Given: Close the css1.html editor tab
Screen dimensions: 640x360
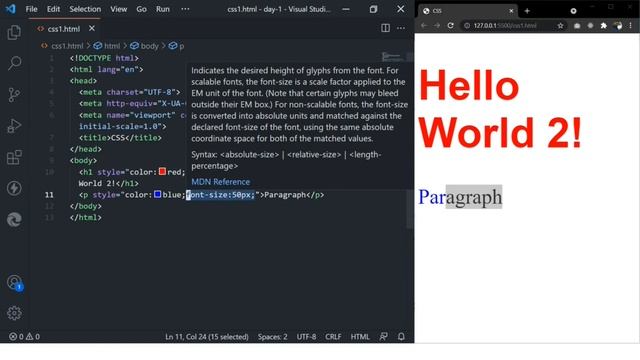Looking at the screenshot, I should click(92, 29).
